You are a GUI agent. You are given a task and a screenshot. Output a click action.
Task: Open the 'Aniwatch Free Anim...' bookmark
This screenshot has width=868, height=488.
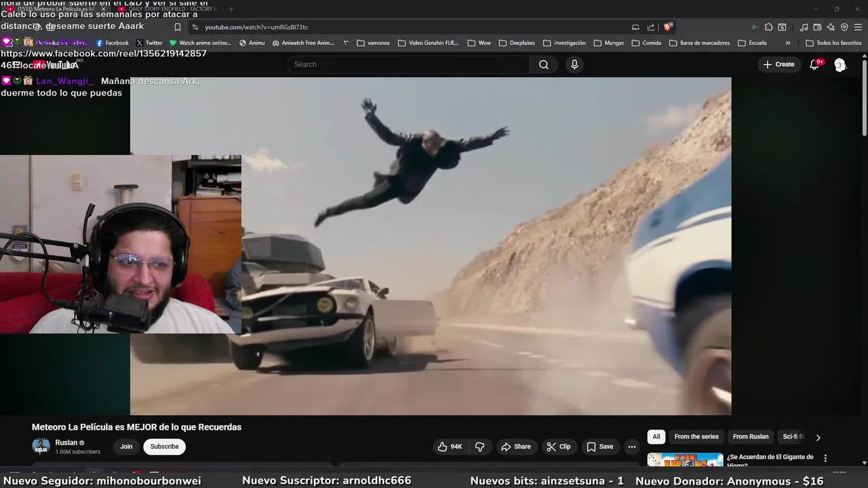303,43
